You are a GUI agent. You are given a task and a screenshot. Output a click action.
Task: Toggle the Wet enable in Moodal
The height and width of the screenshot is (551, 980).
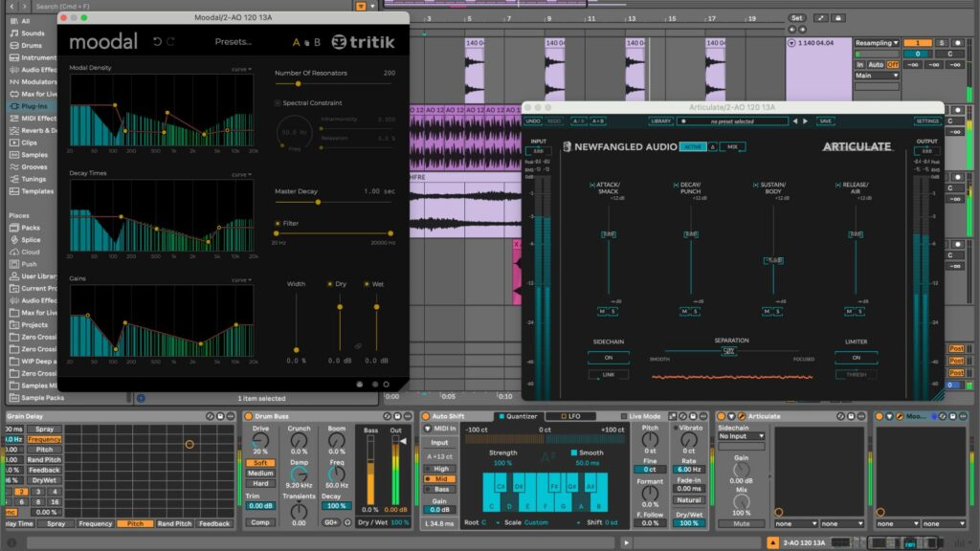click(367, 284)
